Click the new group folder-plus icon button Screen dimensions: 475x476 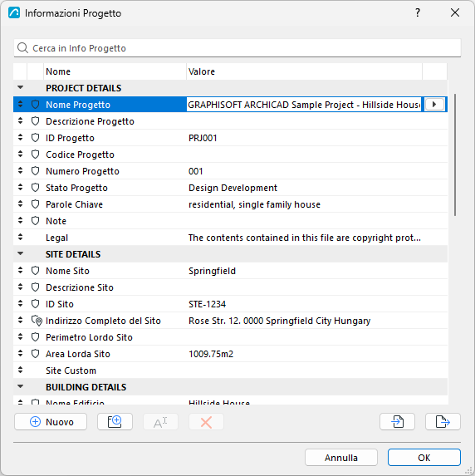pos(115,421)
